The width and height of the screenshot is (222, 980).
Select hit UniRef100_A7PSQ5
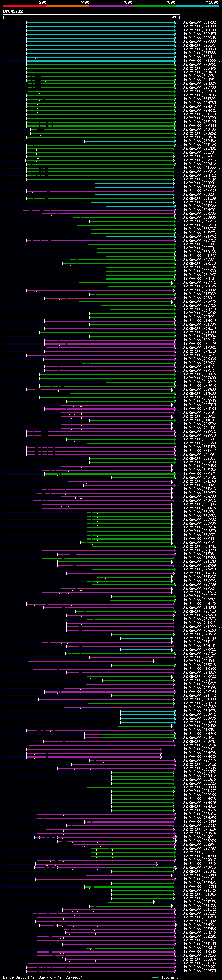[199, 768]
